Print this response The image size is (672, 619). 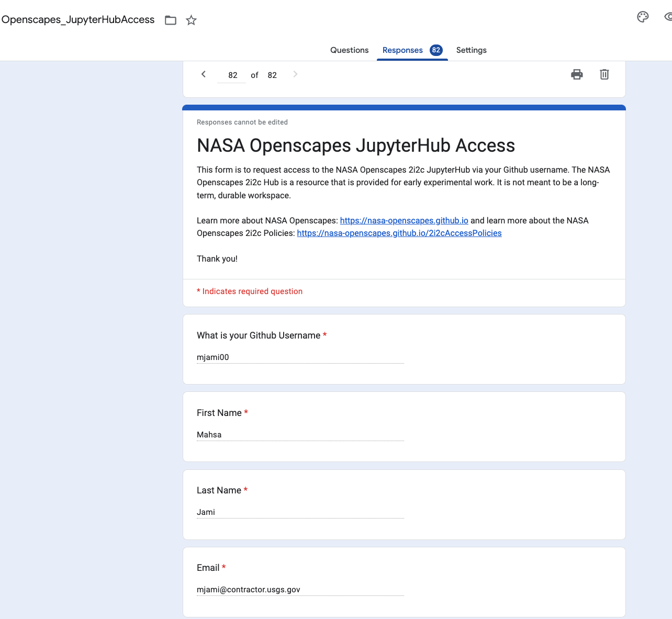[x=577, y=74]
